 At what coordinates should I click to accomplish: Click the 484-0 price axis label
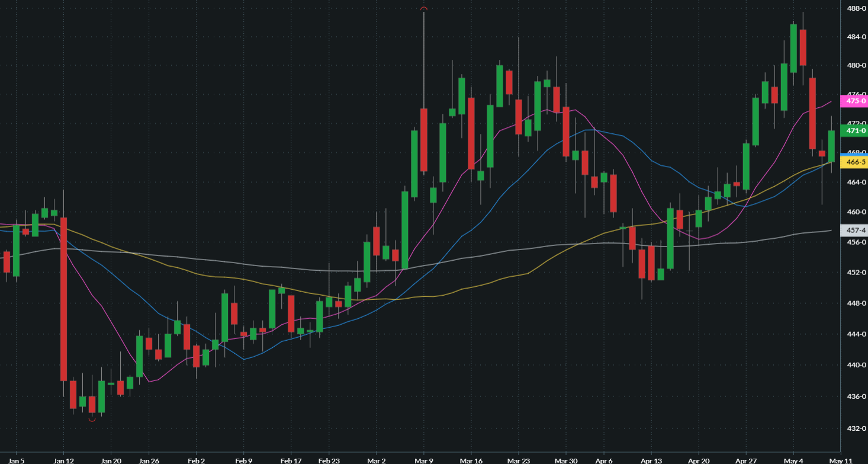856,37
